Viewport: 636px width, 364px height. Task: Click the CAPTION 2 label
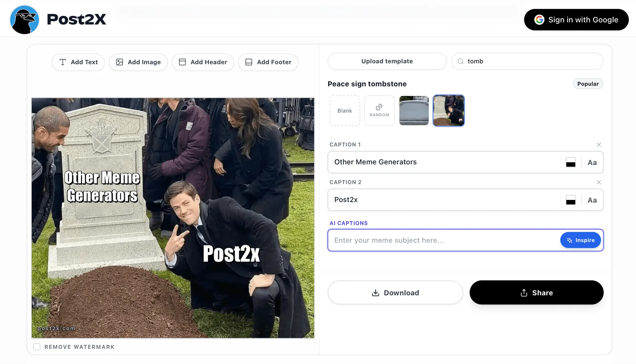tap(345, 182)
